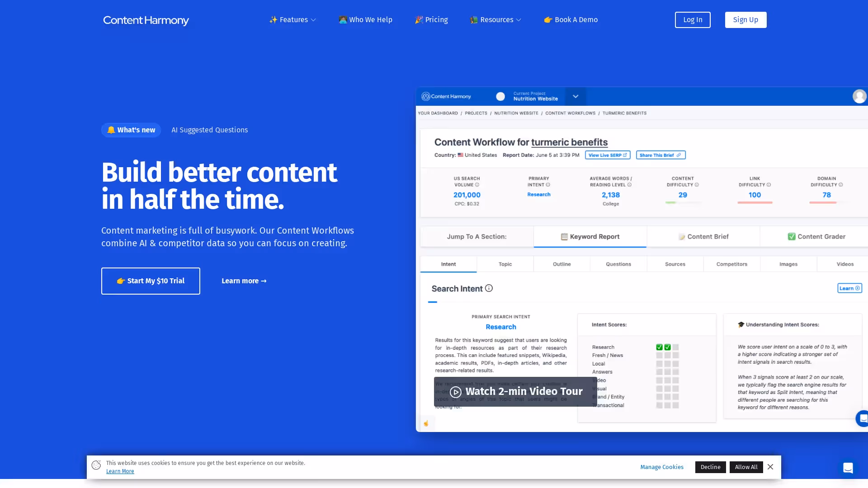Click Allow All cookies button
This screenshot has width=868, height=488.
(746, 467)
